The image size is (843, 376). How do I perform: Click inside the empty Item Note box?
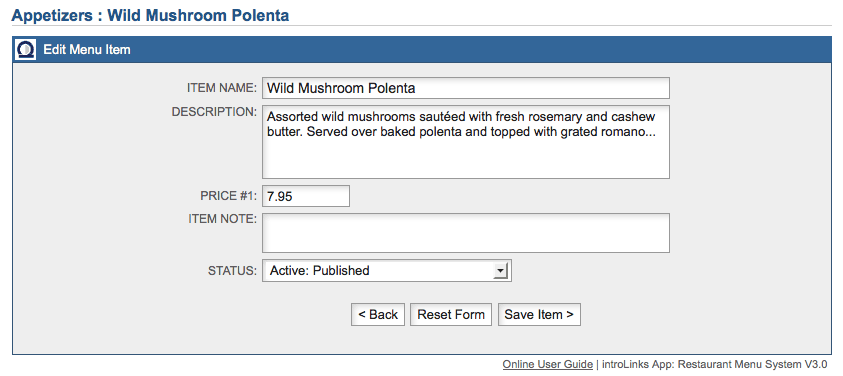tap(466, 233)
